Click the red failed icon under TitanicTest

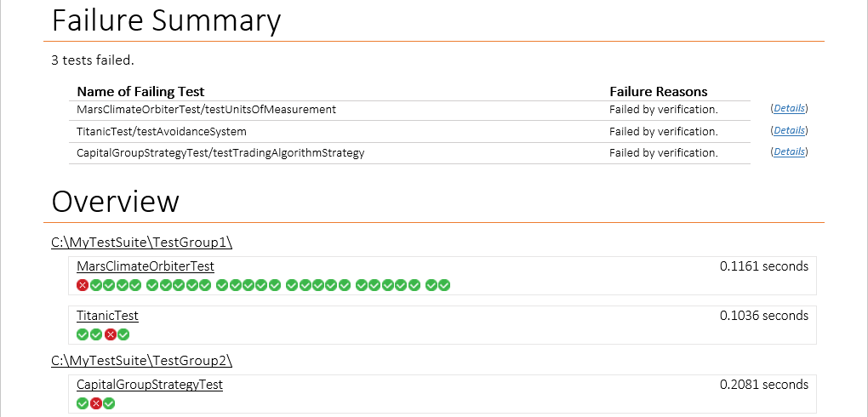110,334
